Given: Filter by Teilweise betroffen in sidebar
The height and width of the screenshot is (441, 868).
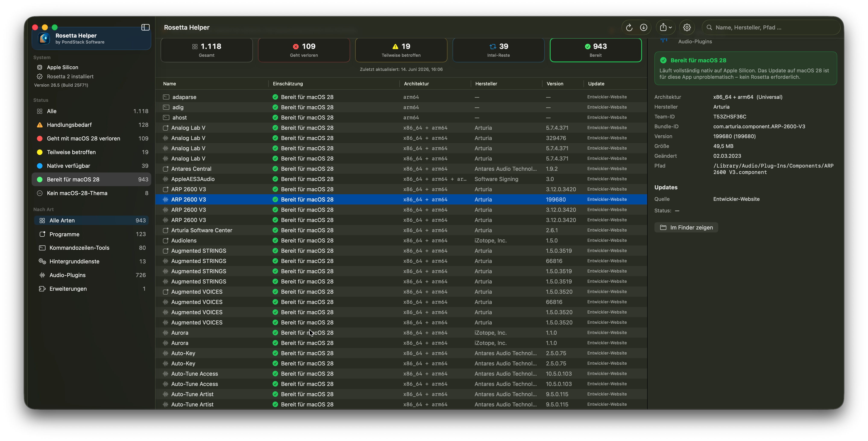Looking at the screenshot, I should click(91, 152).
